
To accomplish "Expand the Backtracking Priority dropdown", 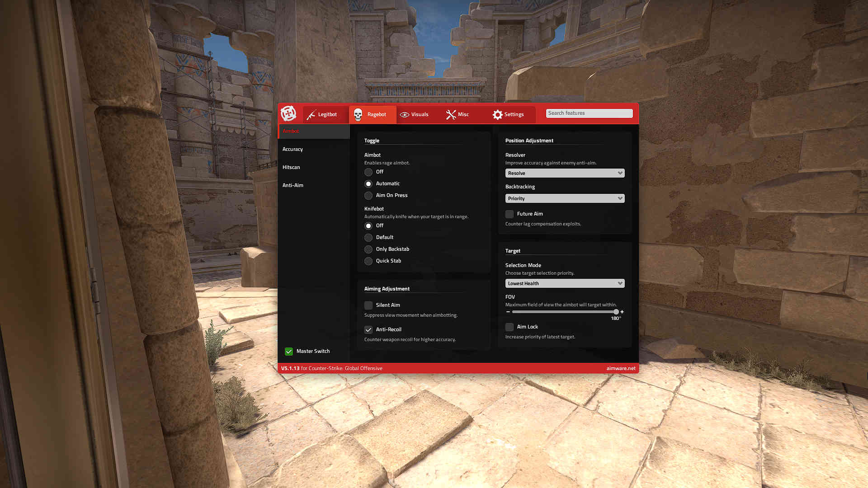I will pyautogui.click(x=565, y=199).
